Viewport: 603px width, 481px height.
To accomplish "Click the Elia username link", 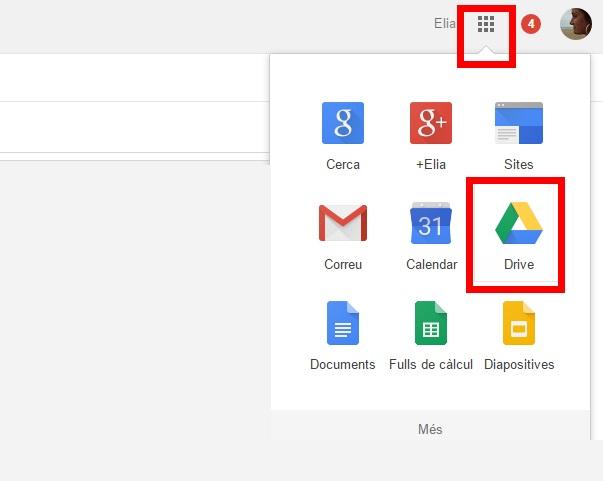I will [x=444, y=24].
